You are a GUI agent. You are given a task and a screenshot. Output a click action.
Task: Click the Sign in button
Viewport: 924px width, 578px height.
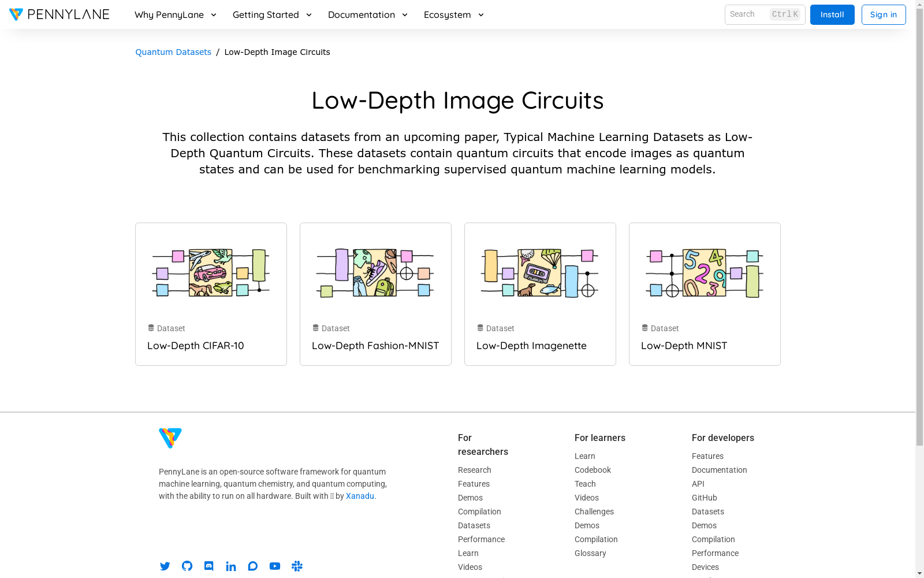[x=884, y=15]
